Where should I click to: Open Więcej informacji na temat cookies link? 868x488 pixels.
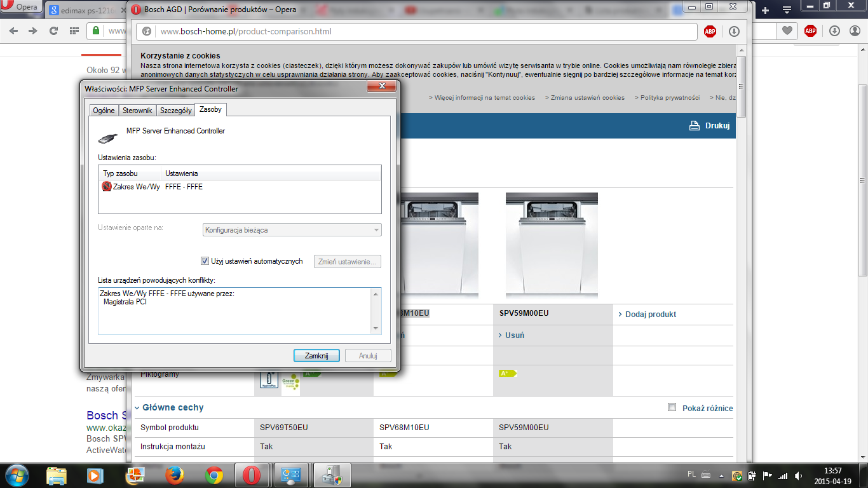(x=482, y=98)
